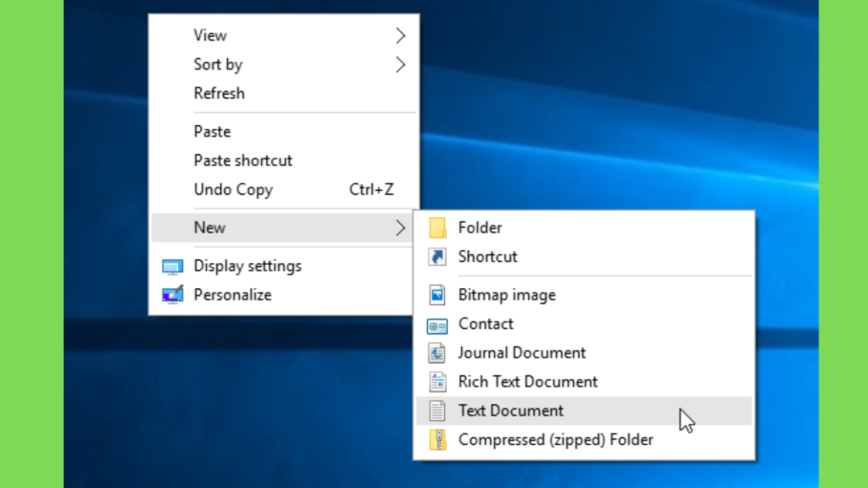Click the Contact card icon
The width and height of the screenshot is (868, 488).
click(x=437, y=326)
